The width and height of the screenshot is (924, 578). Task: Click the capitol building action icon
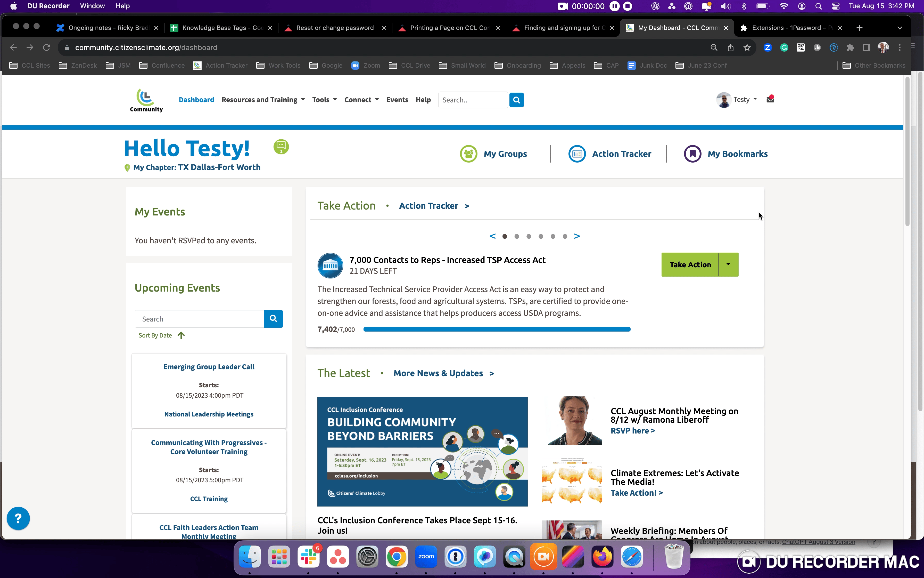(x=330, y=265)
